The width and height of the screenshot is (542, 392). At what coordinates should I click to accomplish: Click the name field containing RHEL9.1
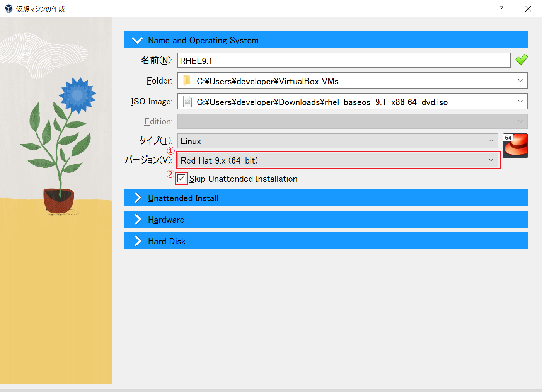343,60
